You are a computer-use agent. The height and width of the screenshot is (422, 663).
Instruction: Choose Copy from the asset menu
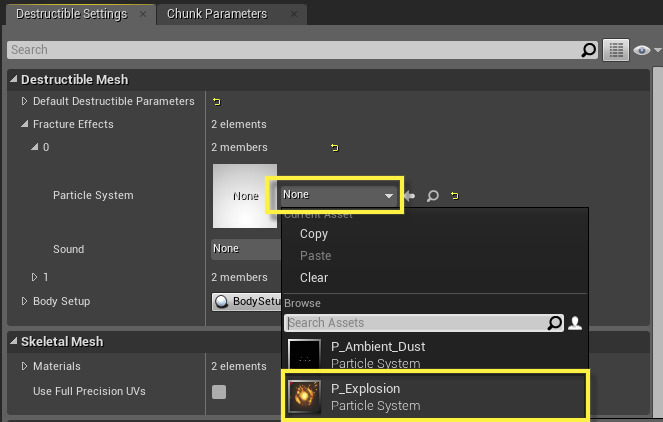click(x=314, y=234)
